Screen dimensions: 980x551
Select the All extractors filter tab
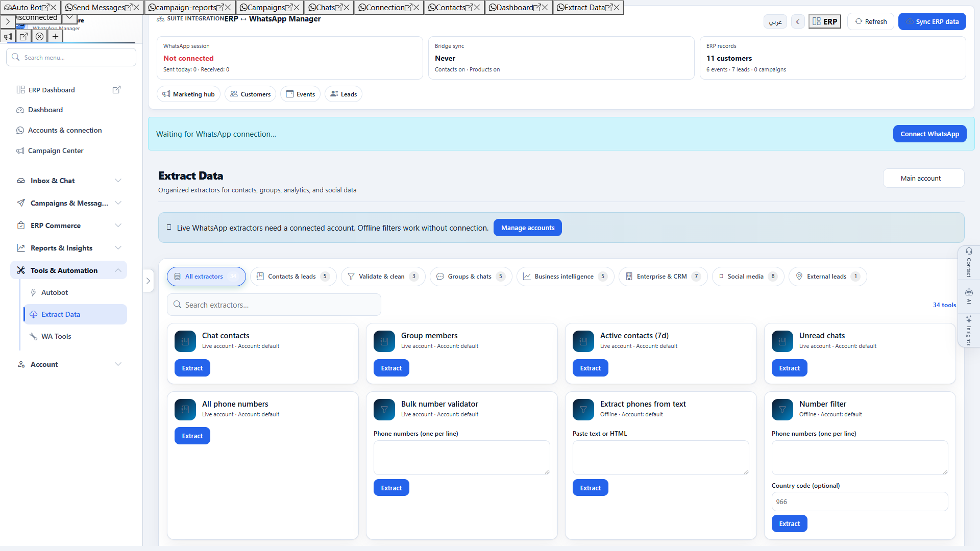pos(206,277)
